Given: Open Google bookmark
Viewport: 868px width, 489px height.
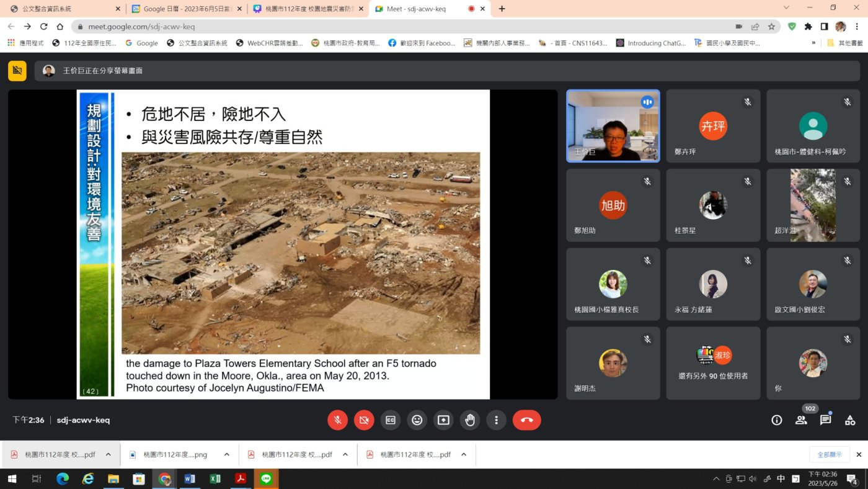Looking at the screenshot, I should coord(141,43).
